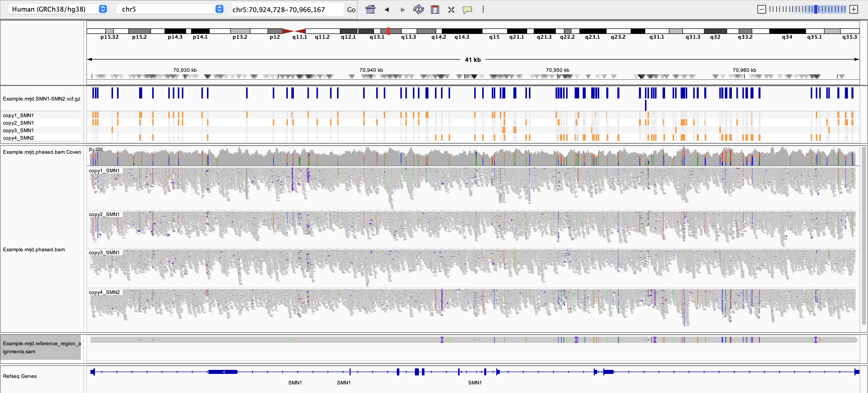Select the copy4_SMN2 sample row label
This screenshot has width=868, height=393.
tap(19, 138)
